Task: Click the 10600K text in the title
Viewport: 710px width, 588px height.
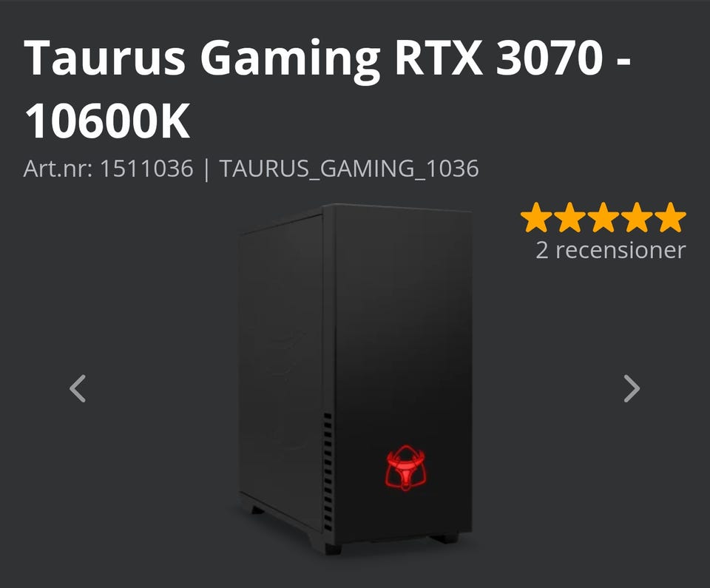Action: [107, 121]
